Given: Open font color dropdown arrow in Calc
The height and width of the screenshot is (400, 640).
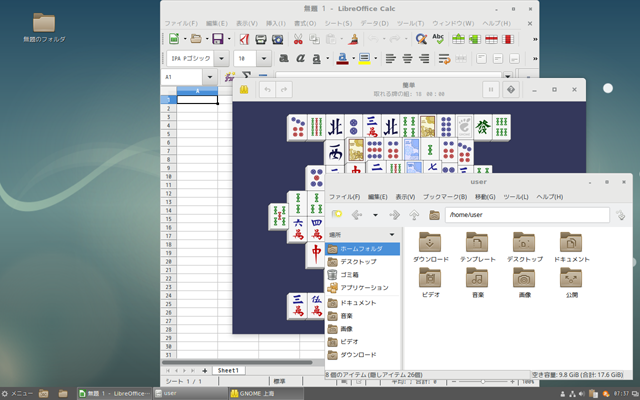Looking at the screenshot, I should coord(351,58).
